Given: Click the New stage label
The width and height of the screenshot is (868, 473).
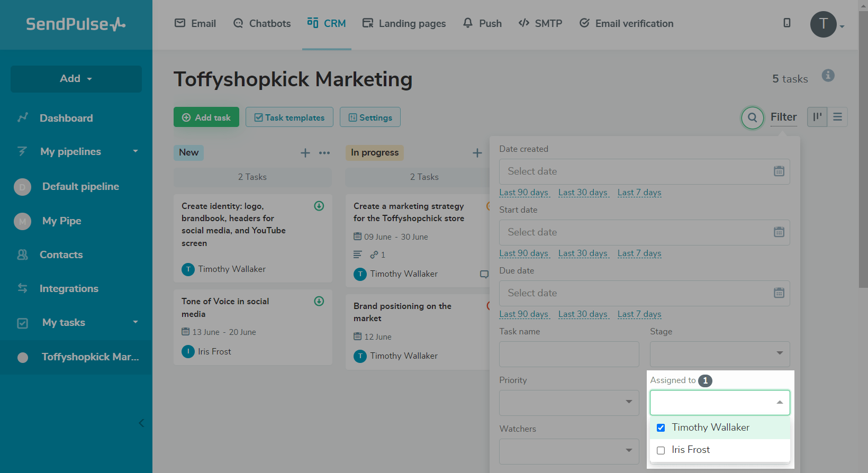Looking at the screenshot, I should 188,152.
